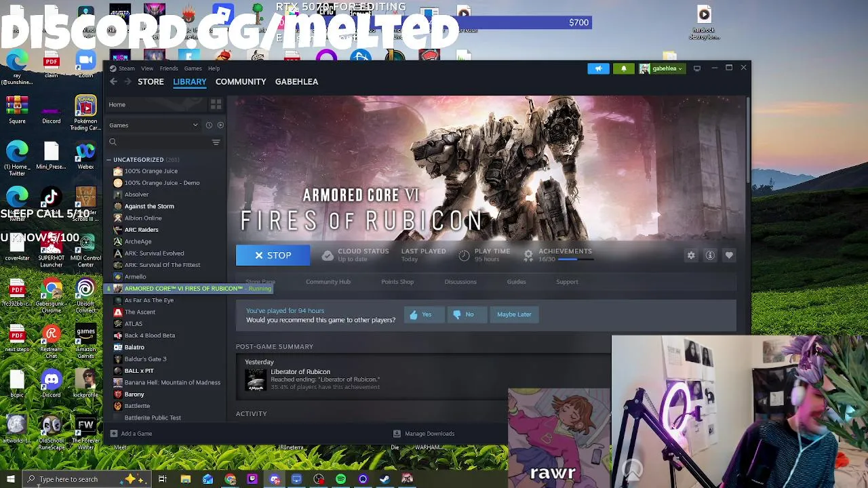Select BALL x PIT in library list
868x488 pixels.
click(139, 371)
